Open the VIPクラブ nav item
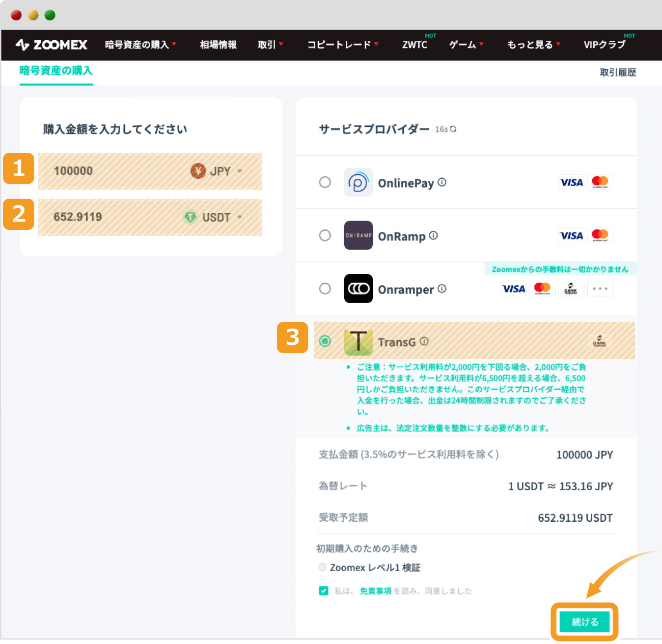 [604, 45]
